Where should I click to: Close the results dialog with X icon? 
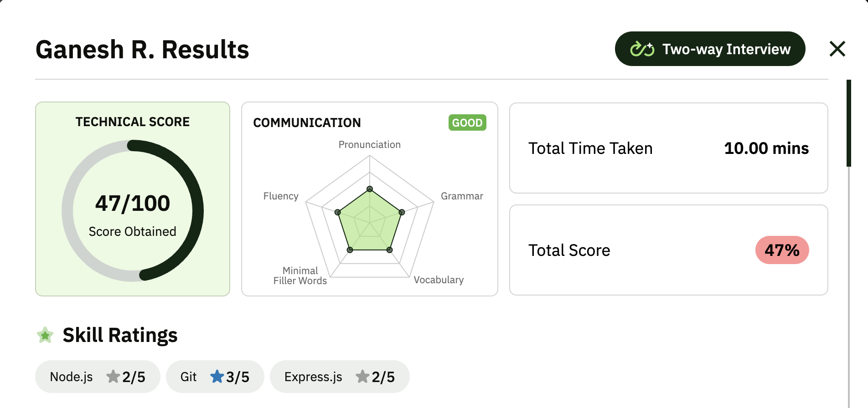pyautogui.click(x=837, y=49)
